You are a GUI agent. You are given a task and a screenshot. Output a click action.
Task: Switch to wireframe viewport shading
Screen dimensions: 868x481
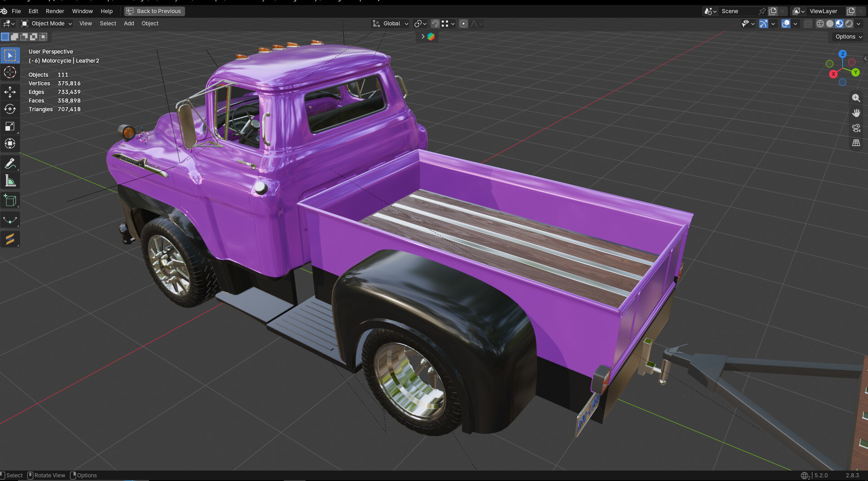(820, 24)
